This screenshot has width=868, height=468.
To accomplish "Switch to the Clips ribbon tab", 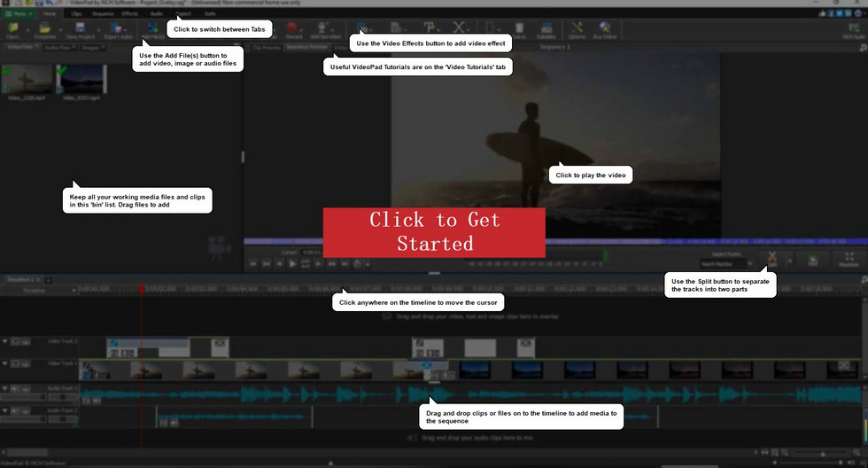I will pos(76,13).
